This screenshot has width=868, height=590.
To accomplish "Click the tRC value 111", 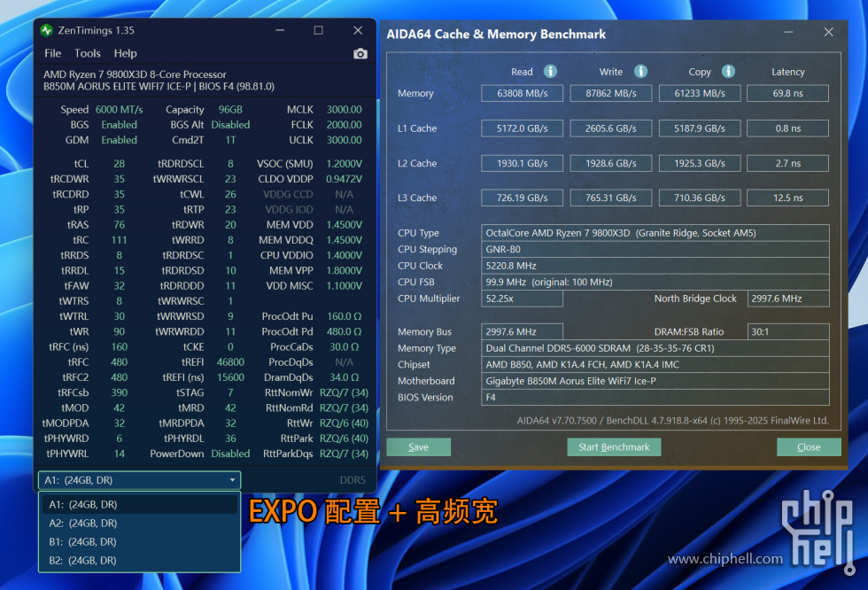I will [x=119, y=240].
